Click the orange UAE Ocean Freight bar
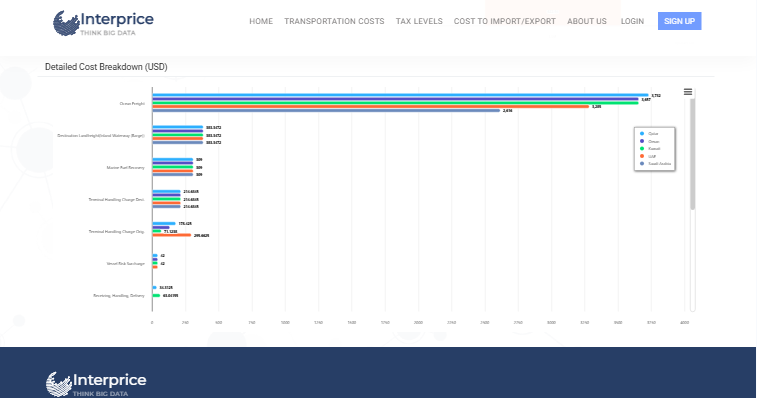This screenshot has width=757, height=398. pos(371,107)
